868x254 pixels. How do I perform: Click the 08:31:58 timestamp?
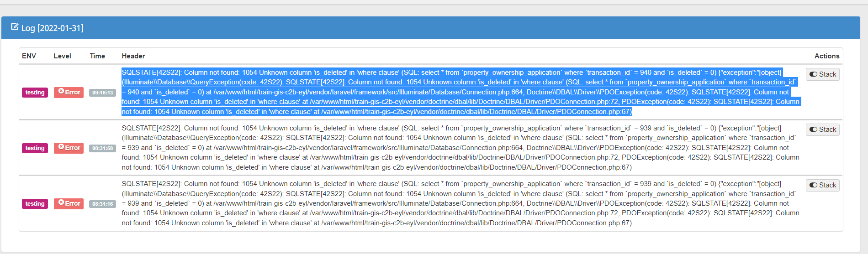click(x=102, y=148)
